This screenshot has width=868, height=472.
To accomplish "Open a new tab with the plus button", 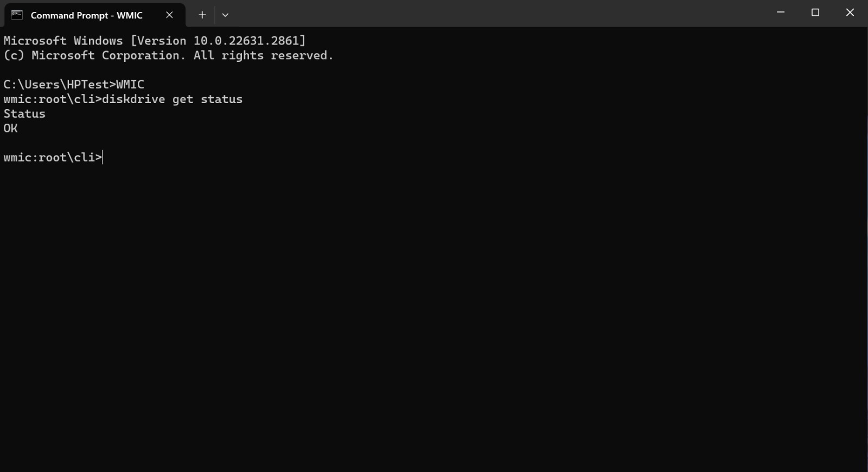I will 202,15.
